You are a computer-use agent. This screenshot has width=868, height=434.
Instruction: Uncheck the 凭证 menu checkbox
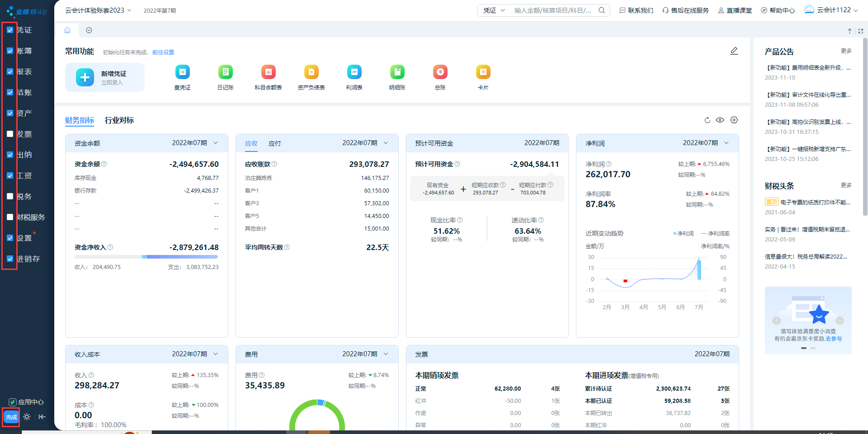click(x=10, y=30)
